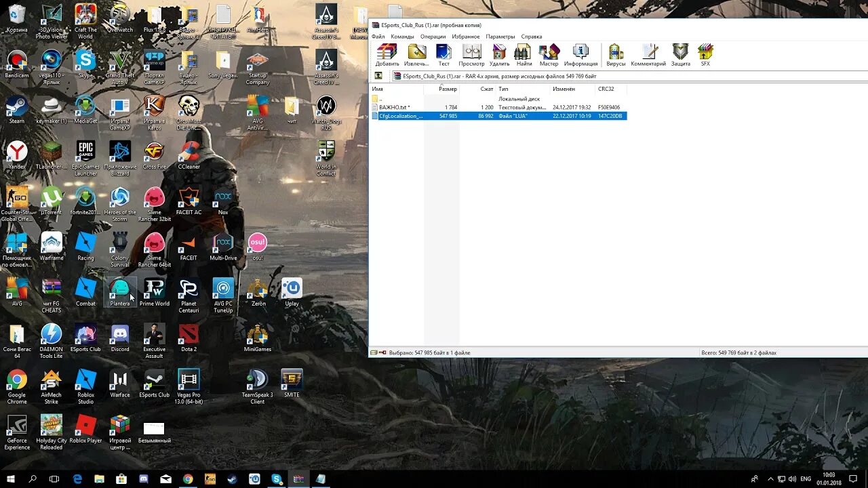Click the File Explorer taskbar icon

click(x=100, y=479)
